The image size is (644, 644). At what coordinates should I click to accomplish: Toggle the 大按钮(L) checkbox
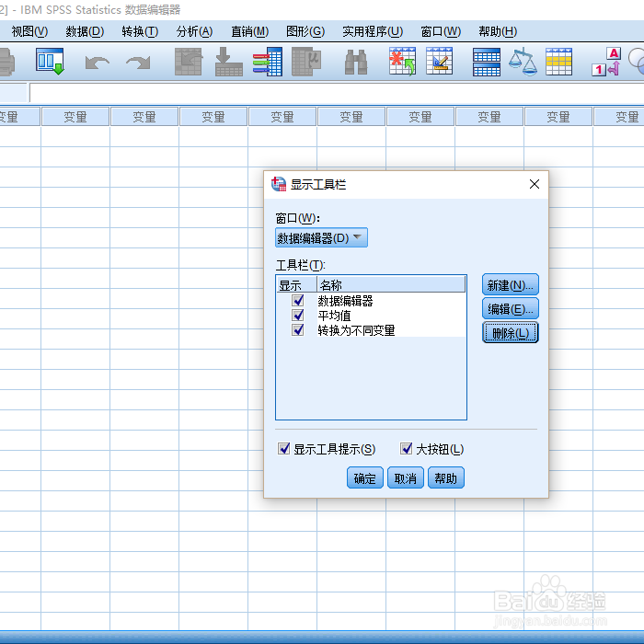407,449
